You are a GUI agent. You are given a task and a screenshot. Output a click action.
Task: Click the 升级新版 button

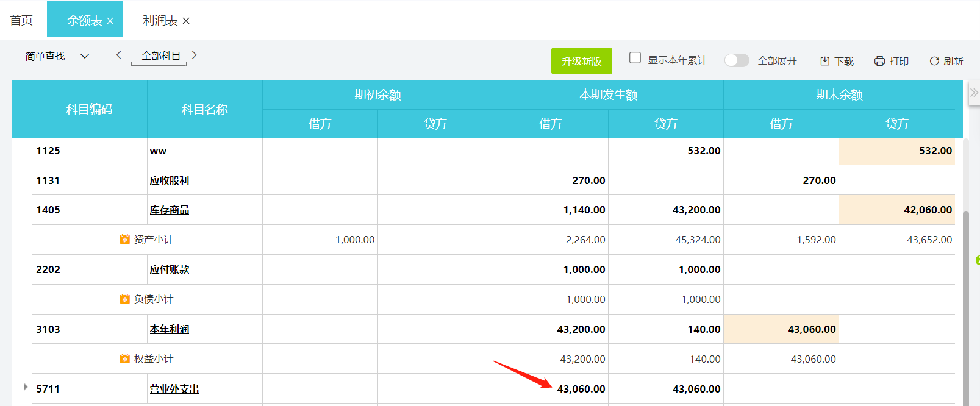581,61
